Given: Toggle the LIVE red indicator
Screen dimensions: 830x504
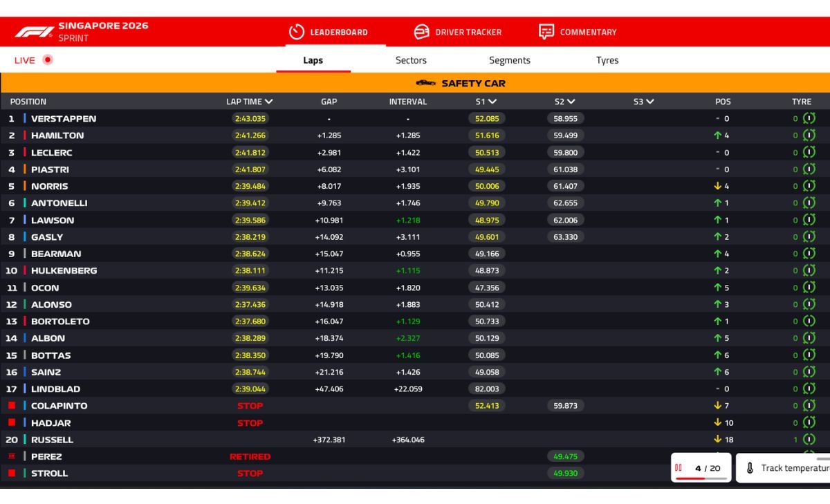Looking at the screenshot, I should tap(48, 59).
